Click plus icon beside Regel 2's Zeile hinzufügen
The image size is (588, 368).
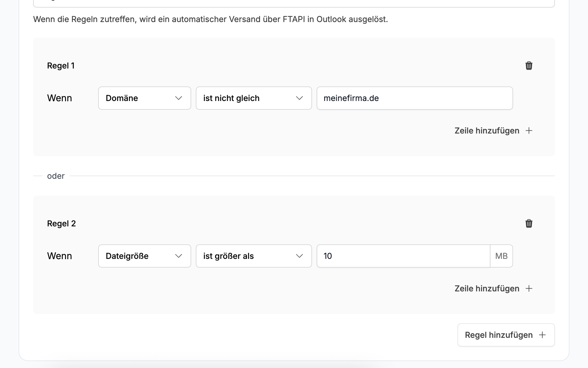point(529,288)
